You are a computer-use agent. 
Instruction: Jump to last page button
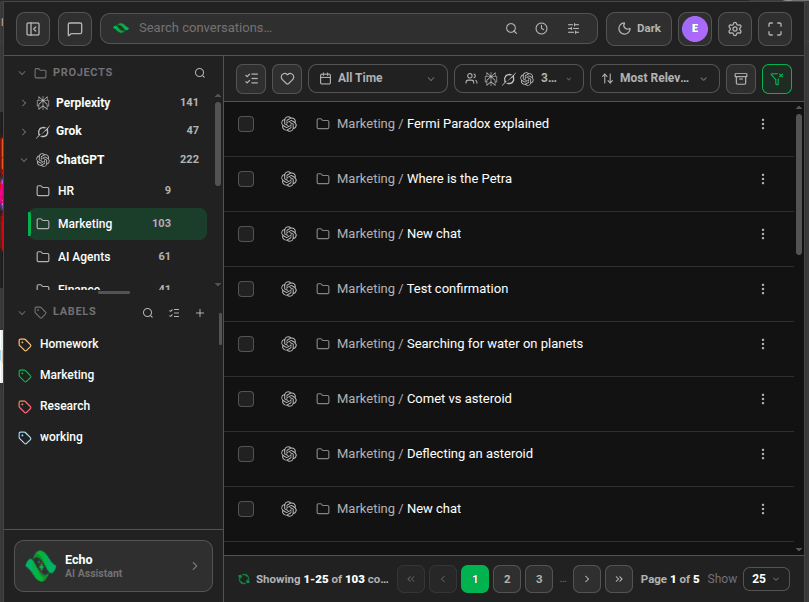coord(619,579)
